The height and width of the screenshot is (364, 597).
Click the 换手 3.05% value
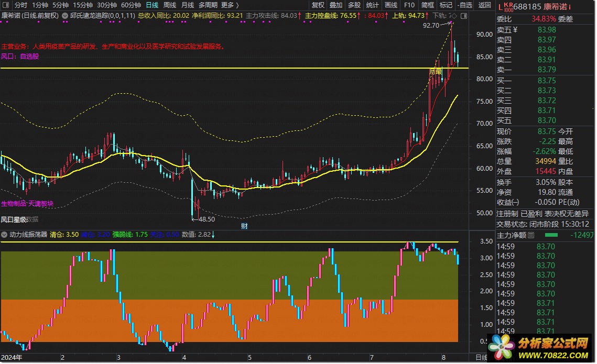546,182
